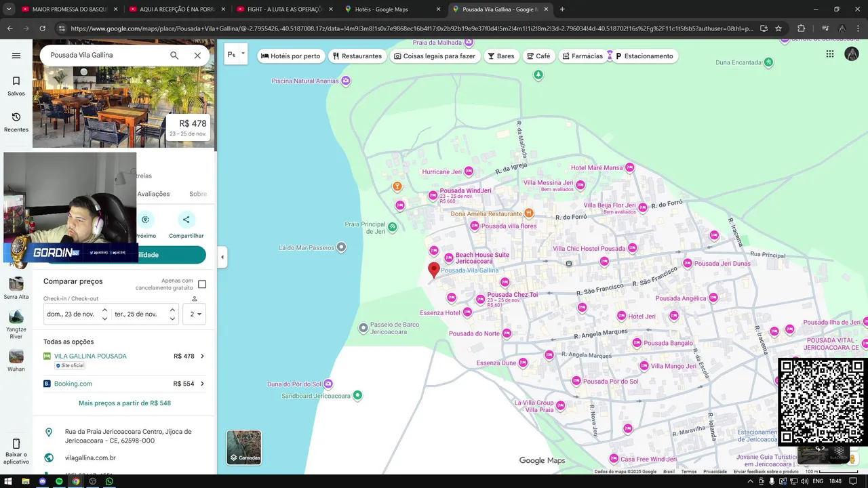Select Hotéis por perto chip
Screen dimensions: 868x488
(290, 56)
